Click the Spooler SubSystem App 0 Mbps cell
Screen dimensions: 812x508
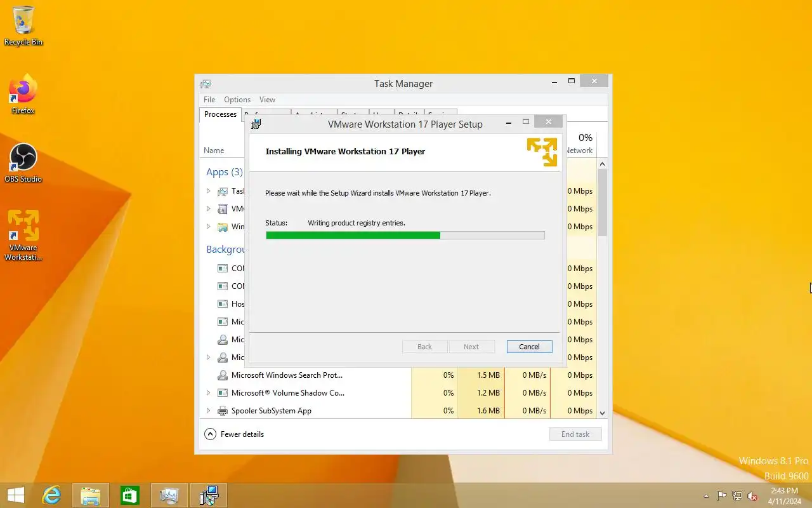(x=573, y=411)
